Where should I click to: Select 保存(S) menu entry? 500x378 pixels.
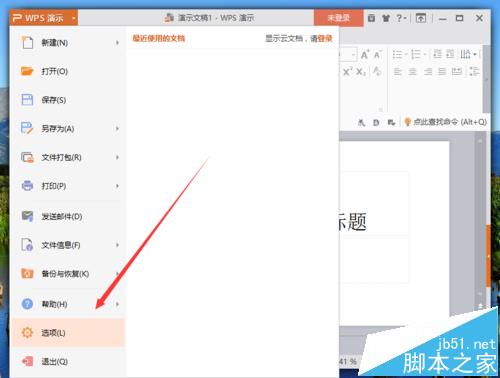click(69, 100)
